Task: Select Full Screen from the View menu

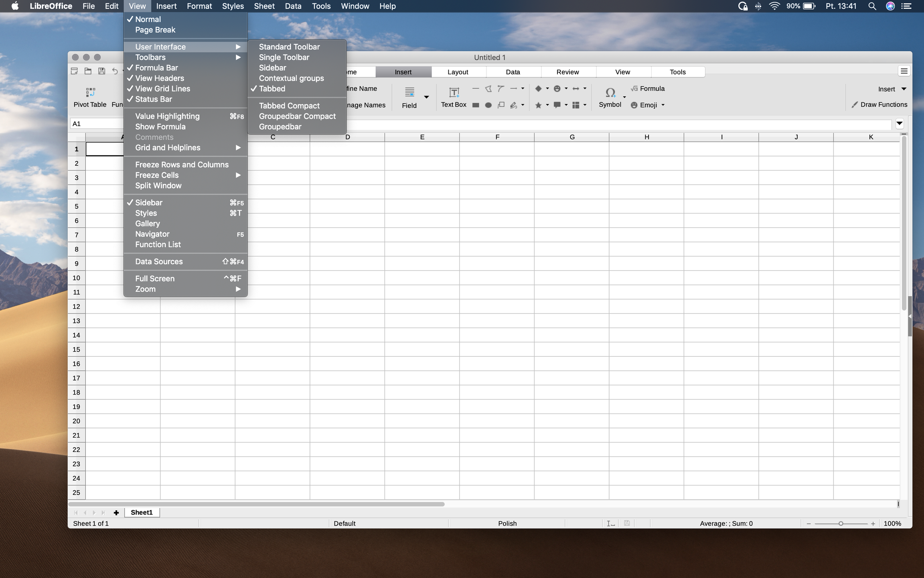Action: click(185, 279)
